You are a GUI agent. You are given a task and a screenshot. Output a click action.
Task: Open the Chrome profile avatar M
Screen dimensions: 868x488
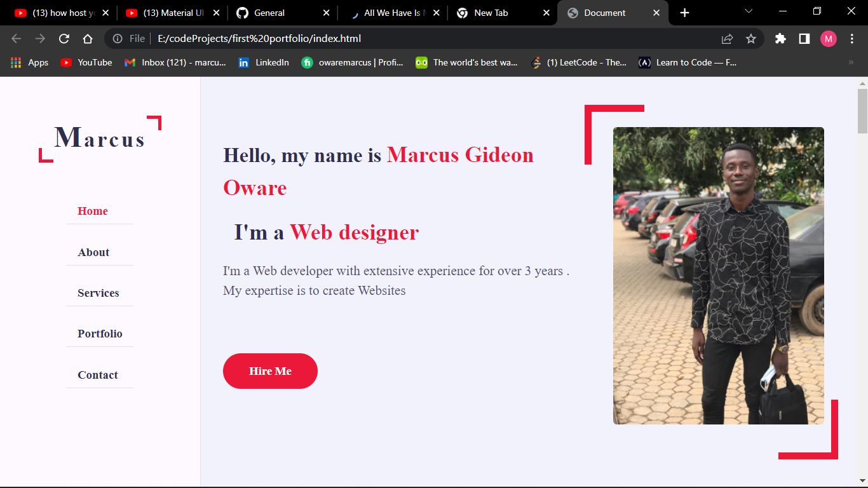828,38
